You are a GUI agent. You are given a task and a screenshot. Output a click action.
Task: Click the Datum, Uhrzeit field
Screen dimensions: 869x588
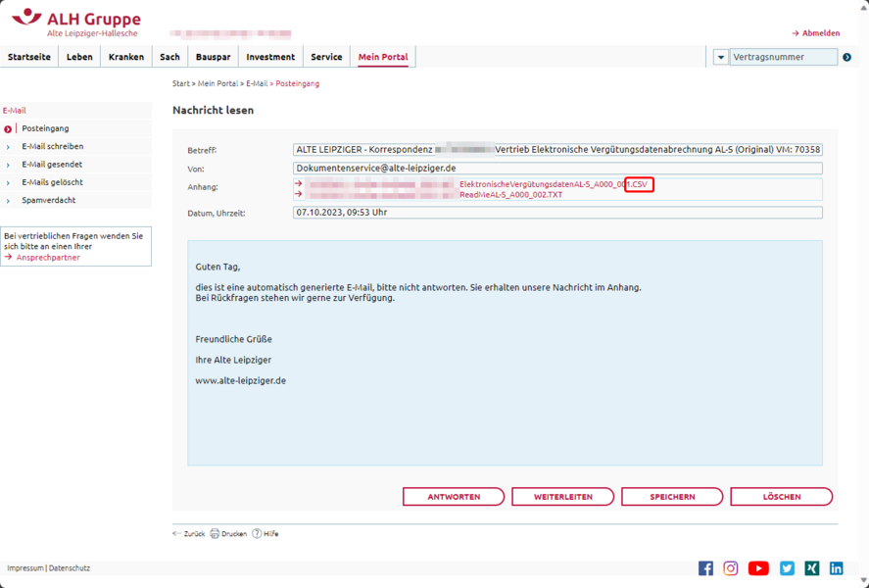(x=557, y=213)
